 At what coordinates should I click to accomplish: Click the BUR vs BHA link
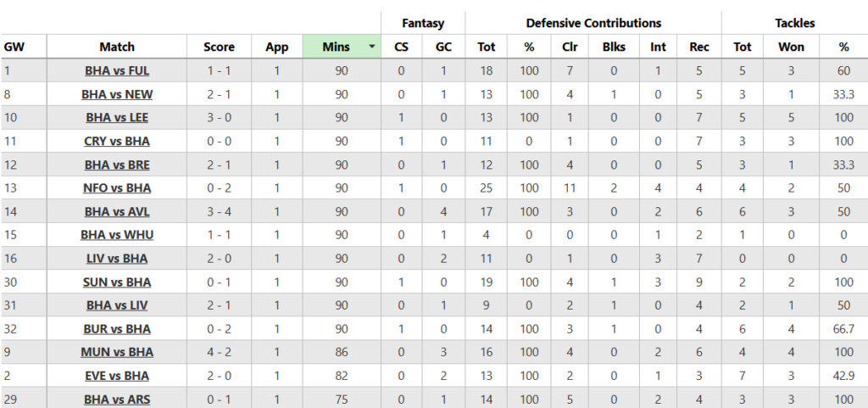pos(117,328)
